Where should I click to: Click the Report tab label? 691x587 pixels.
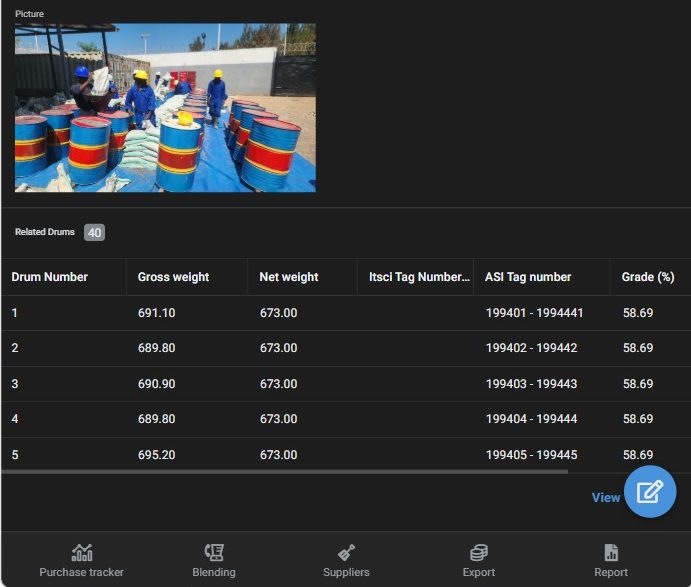(x=611, y=572)
